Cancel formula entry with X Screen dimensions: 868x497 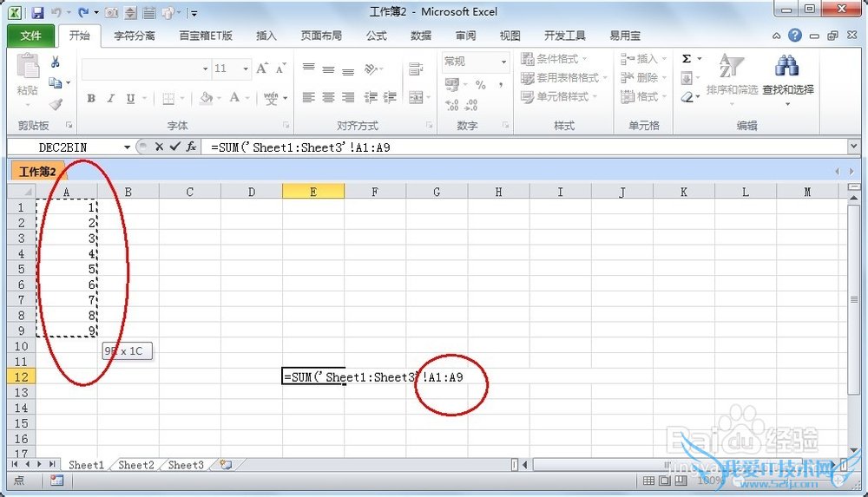(160, 147)
